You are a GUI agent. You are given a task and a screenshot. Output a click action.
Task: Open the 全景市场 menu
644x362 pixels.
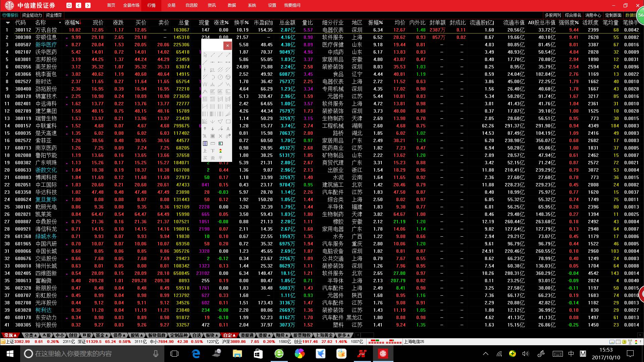[131, 5]
